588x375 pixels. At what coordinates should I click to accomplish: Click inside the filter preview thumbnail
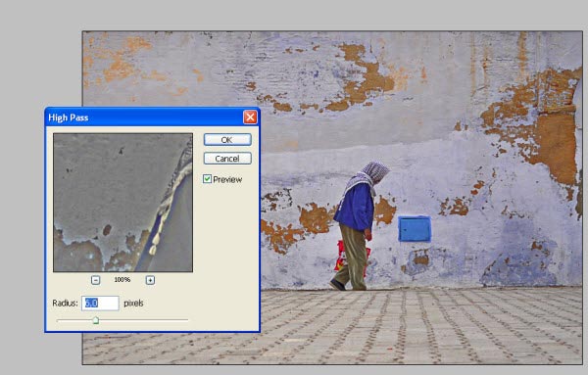tap(122, 203)
